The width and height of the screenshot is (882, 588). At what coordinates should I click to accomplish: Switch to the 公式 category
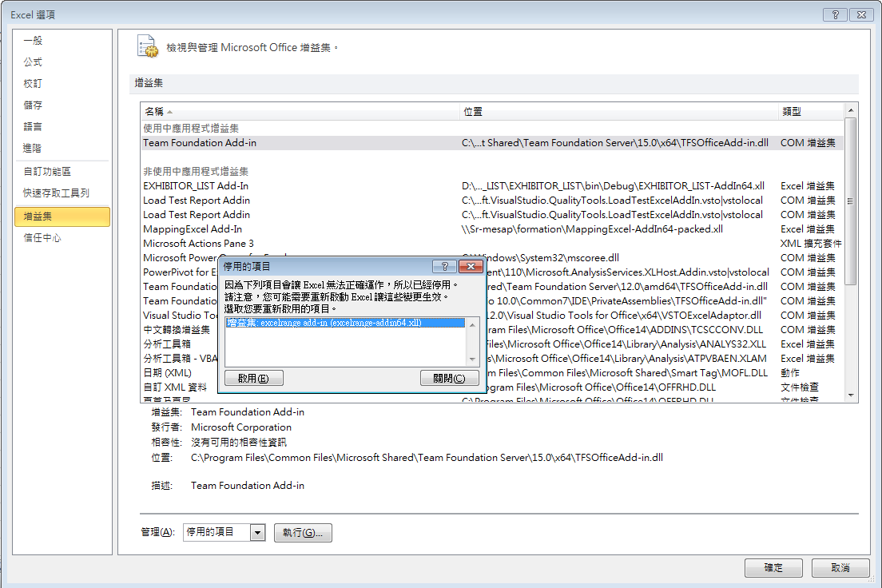pos(33,62)
